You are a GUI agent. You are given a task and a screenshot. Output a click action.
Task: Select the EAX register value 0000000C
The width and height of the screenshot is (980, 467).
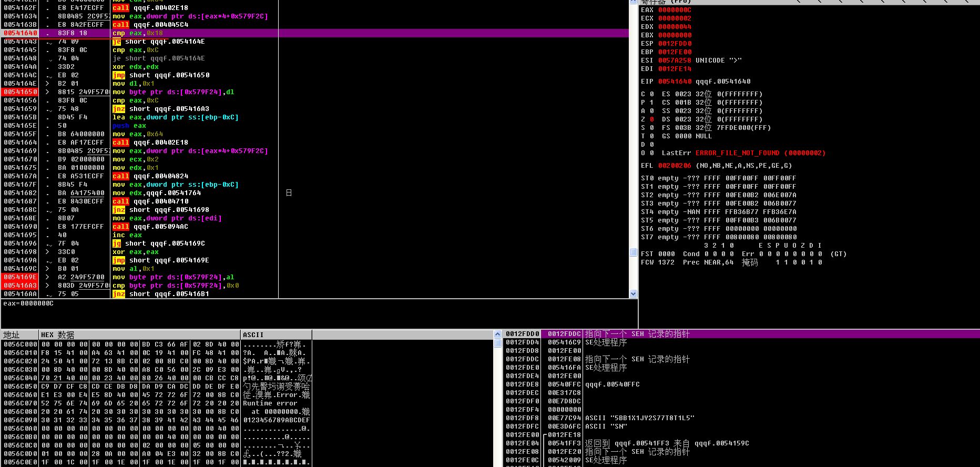point(675,10)
